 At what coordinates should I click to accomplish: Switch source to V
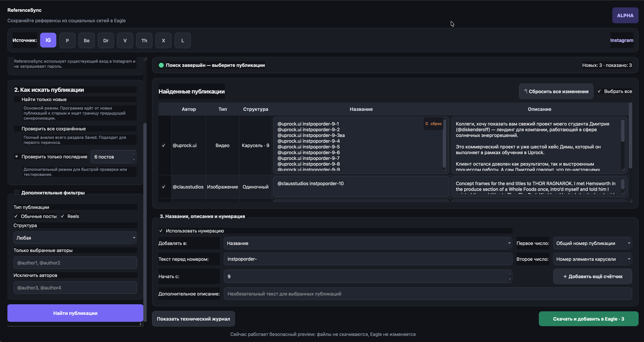point(125,40)
